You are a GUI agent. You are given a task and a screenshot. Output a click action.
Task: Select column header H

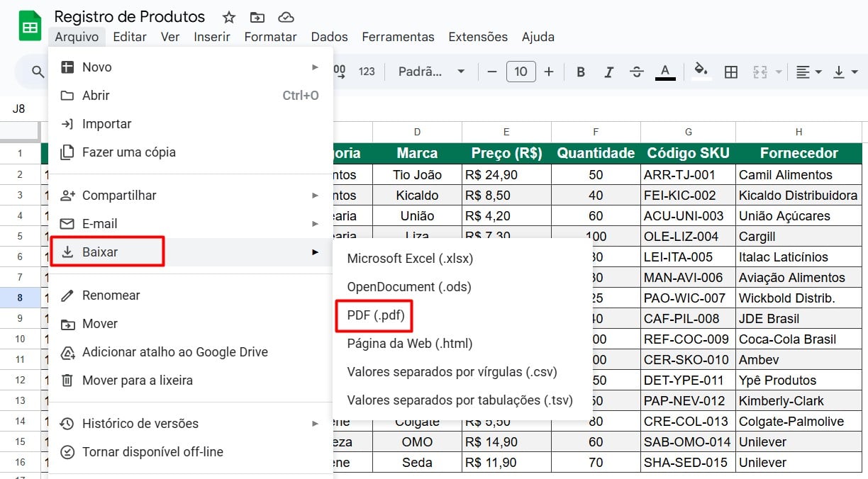point(799,132)
